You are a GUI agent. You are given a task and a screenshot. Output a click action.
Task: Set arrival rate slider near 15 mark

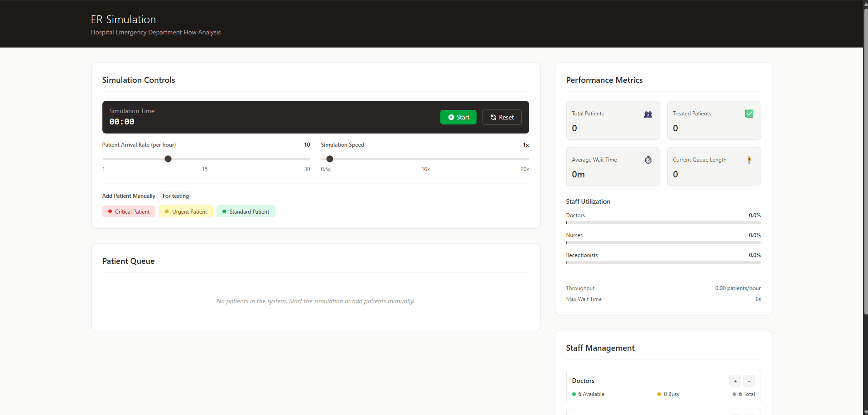coord(205,159)
